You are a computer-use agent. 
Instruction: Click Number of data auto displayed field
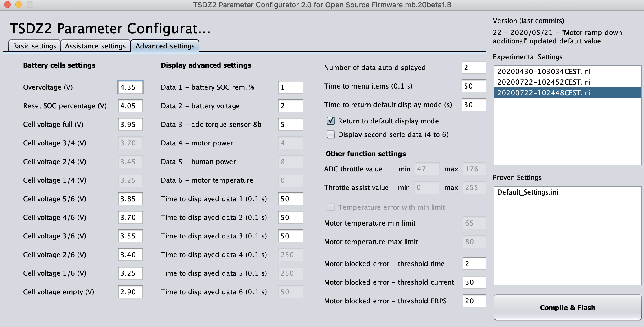point(474,67)
